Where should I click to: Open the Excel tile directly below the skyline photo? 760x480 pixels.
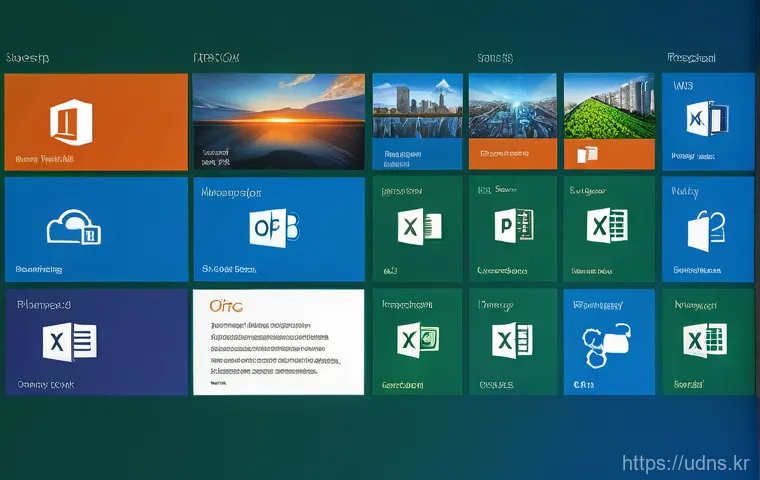click(417, 229)
